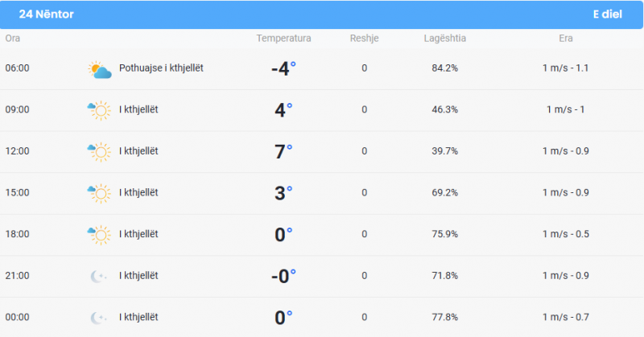
Task: Click the 00:00 time label
Action: [17, 317]
